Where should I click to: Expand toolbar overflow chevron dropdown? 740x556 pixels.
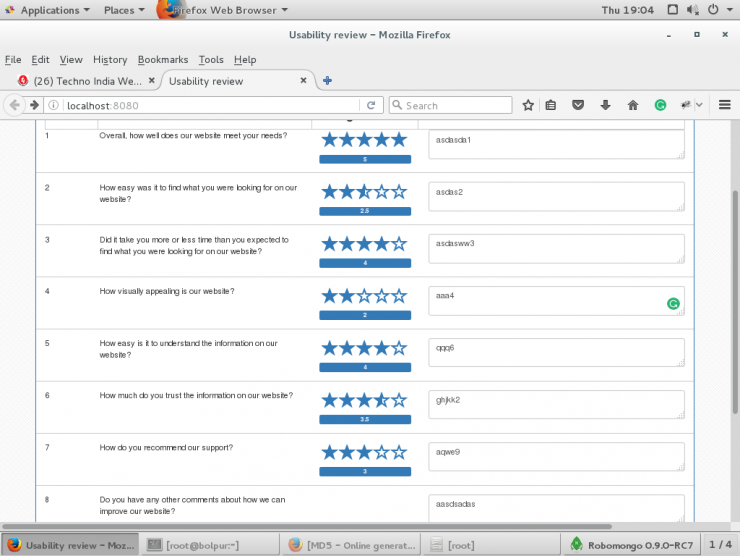[x=699, y=105]
